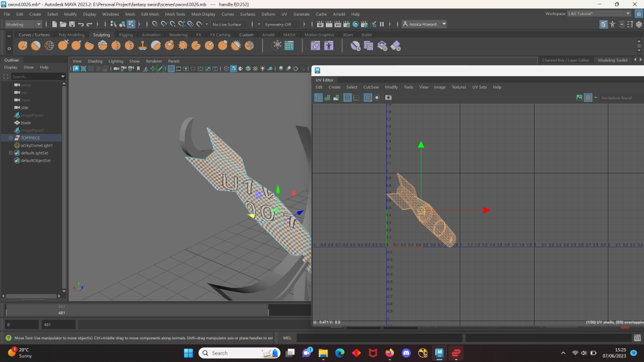Open the Modeling menu set dropdown
Screen dimensions: 644x362
(x=23, y=25)
